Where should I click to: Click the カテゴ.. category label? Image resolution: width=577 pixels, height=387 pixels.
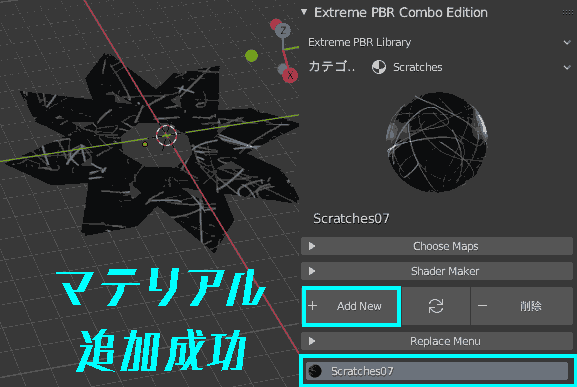click(x=331, y=67)
